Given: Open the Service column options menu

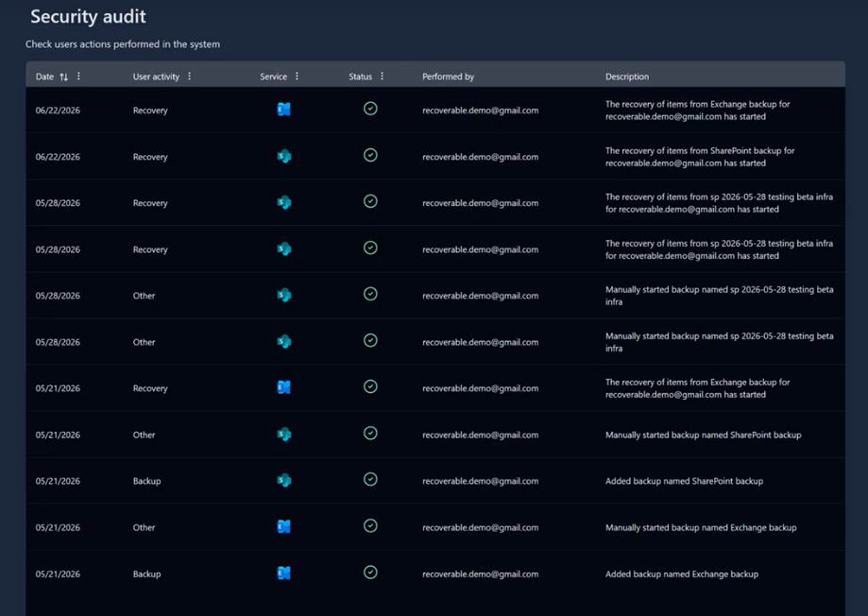Looking at the screenshot, I should click(297, 77).
